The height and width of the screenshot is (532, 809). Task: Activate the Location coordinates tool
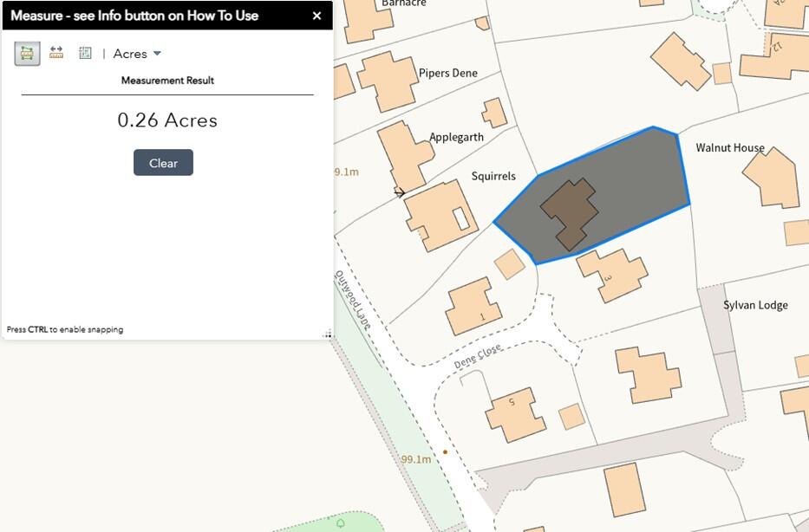[85, 53]
